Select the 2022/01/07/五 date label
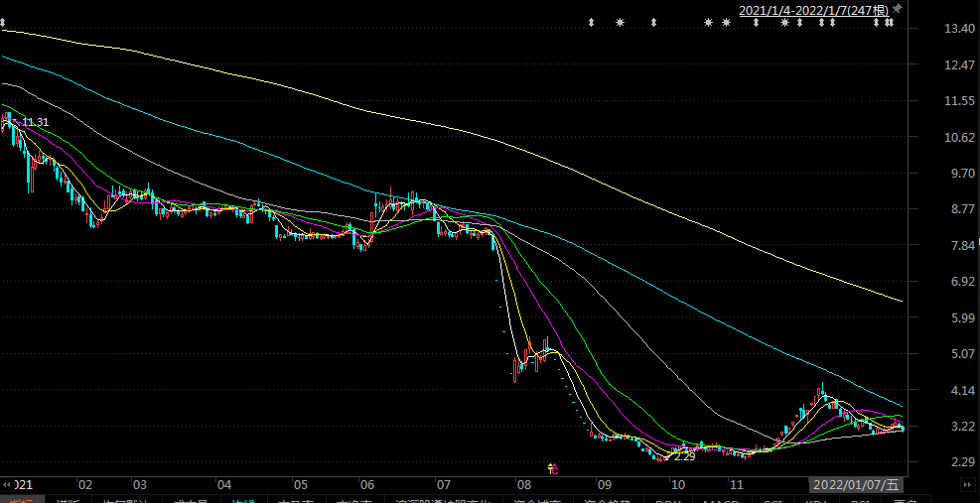This screenshot has width=980, height=503. (x=856, y=485)
